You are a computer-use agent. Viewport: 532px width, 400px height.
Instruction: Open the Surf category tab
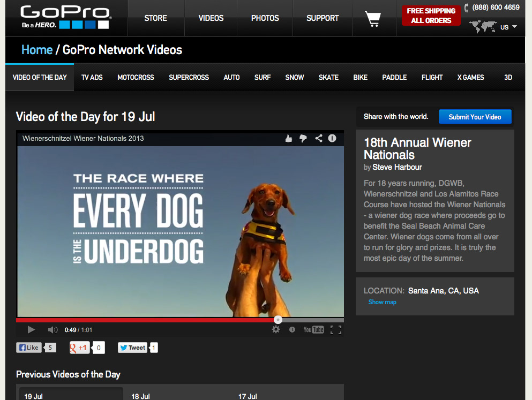pos(263,77)
